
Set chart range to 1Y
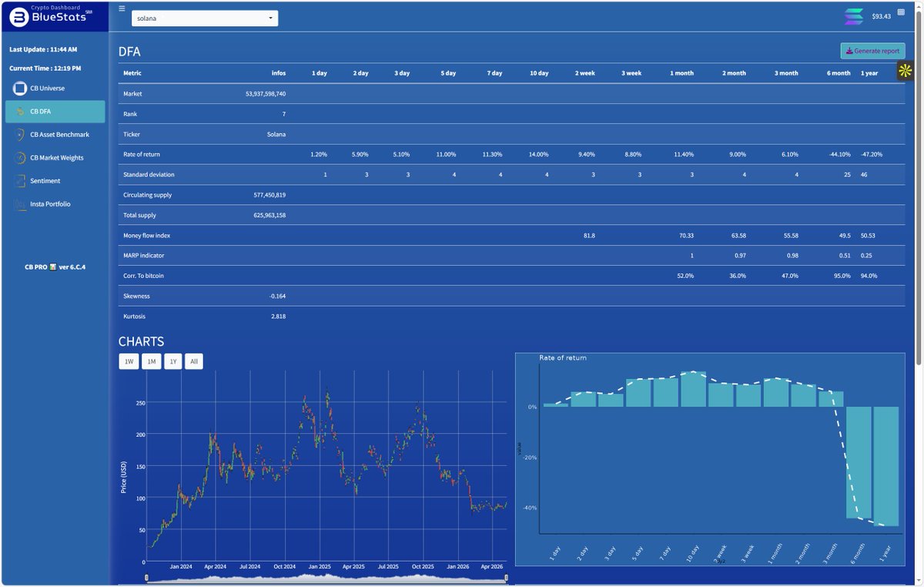point(173,361)
